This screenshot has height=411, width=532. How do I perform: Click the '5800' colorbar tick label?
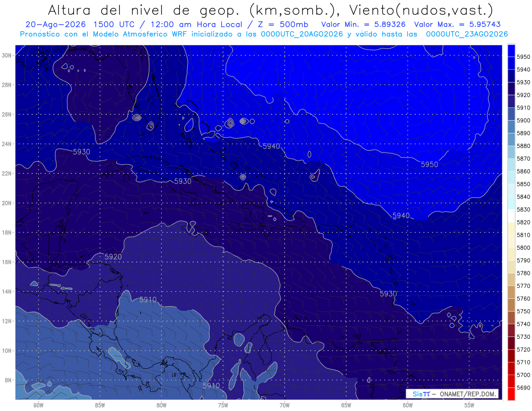pos(524,247)
